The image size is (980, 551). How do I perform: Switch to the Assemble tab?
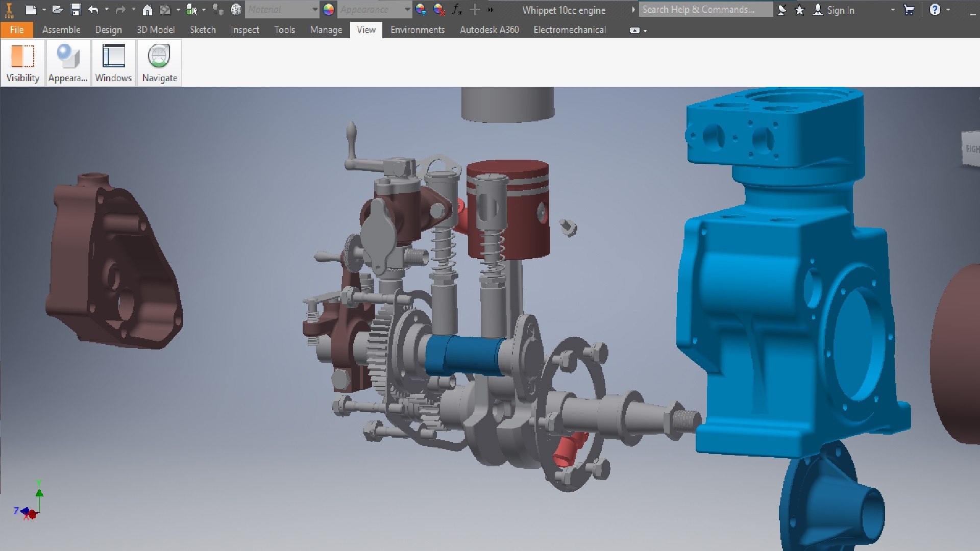click(61, 30)
